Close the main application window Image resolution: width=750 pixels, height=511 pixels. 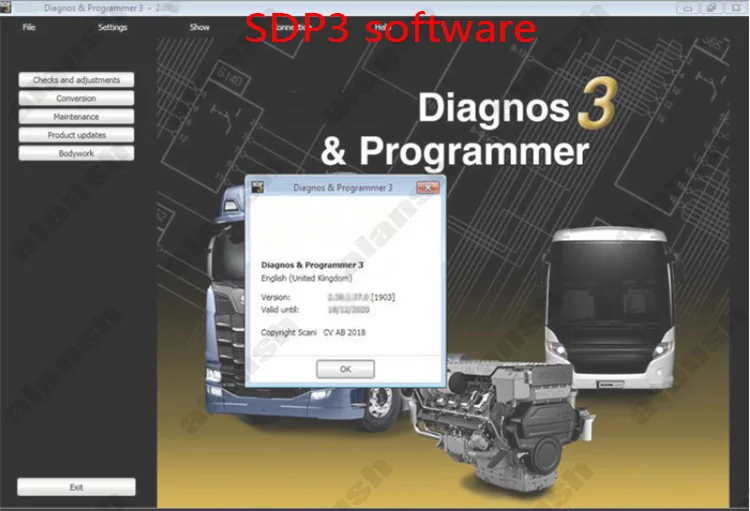coord(736,7)
